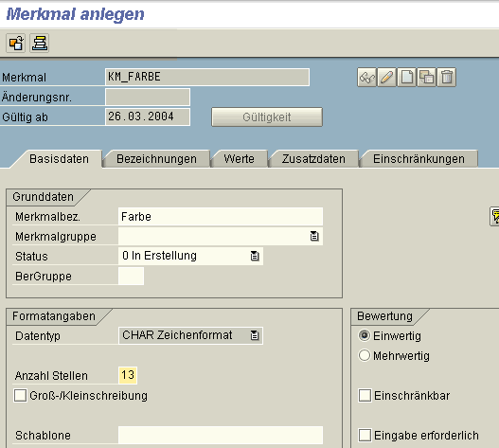The width and height of the screenshot is (499, 448).
Task: Click the other characteristic toolbar icon
Action: [15, 43]
